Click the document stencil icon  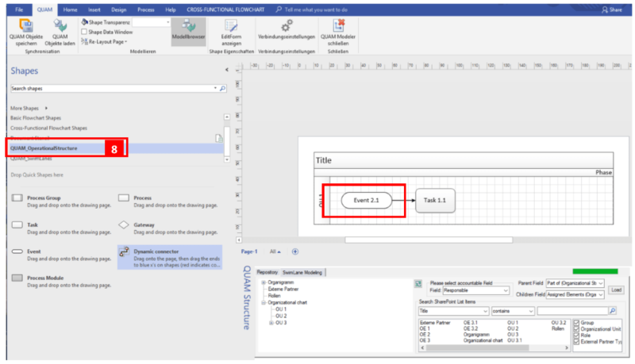(x=219, y=138)
